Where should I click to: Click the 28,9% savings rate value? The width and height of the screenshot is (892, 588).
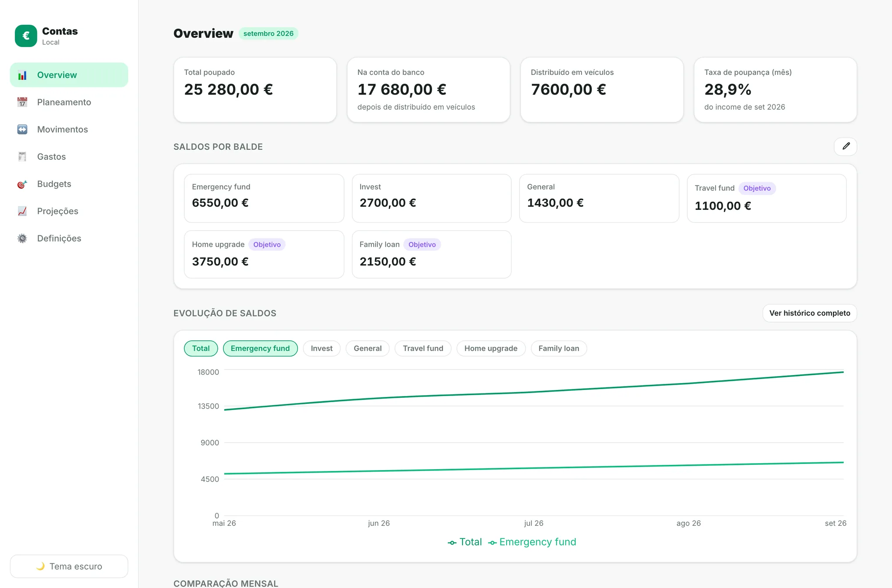click(728, 90)
